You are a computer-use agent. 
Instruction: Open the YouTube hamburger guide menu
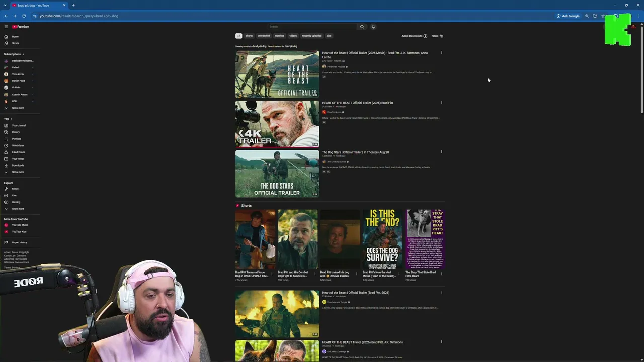click(x=6, y=27)
